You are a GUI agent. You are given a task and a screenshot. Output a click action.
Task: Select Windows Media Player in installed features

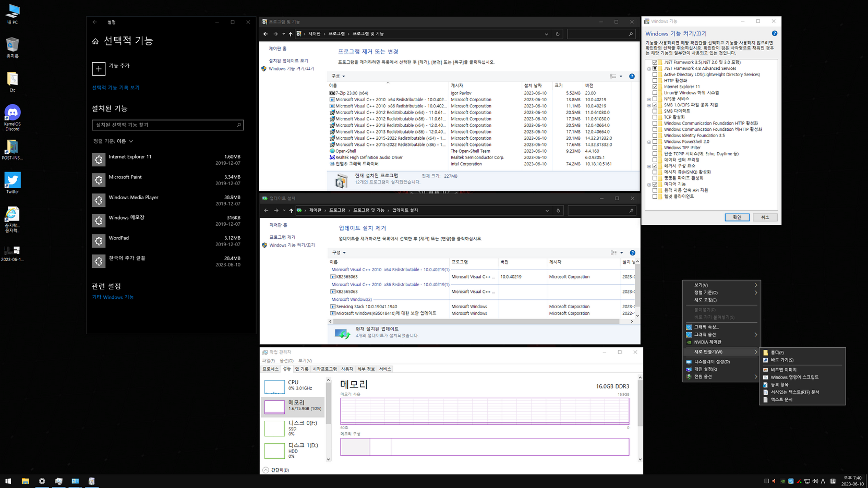pyautogui.click(x=167, y=200)
